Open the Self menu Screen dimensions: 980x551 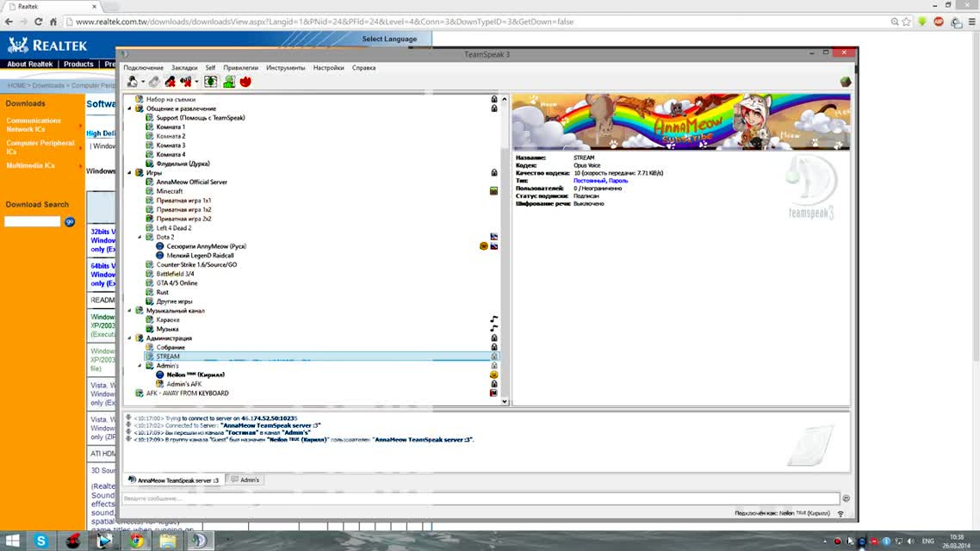(x=210, y=67)
